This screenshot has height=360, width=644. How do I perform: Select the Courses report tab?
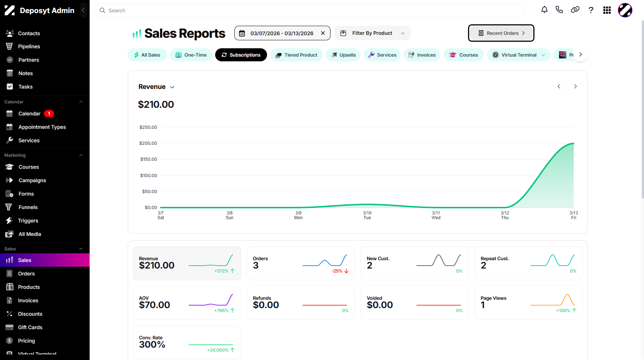[x=464, y=55]
